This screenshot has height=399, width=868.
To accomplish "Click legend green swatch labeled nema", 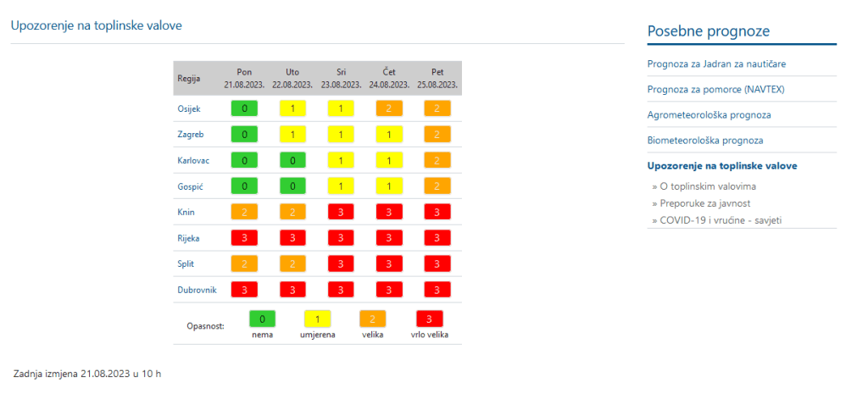I will [262, 319].
